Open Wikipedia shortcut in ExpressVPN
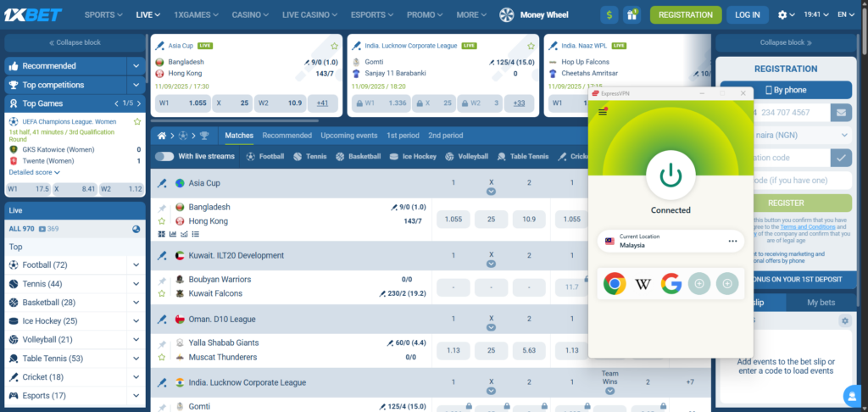The height and width of the screenshot is (412, 868). pos(643,283)
